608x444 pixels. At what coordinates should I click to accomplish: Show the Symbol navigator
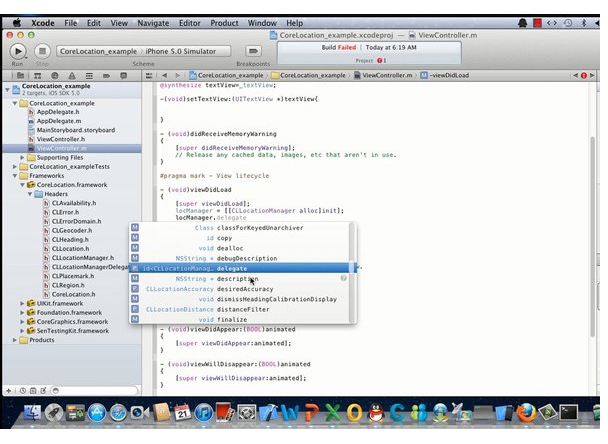click(38, 76)
